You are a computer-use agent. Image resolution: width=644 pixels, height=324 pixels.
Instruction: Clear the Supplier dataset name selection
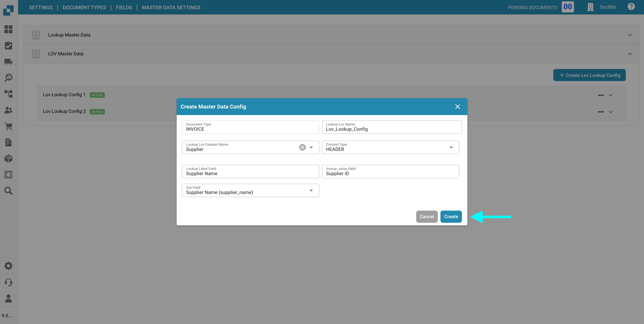(x=302, y=147)
